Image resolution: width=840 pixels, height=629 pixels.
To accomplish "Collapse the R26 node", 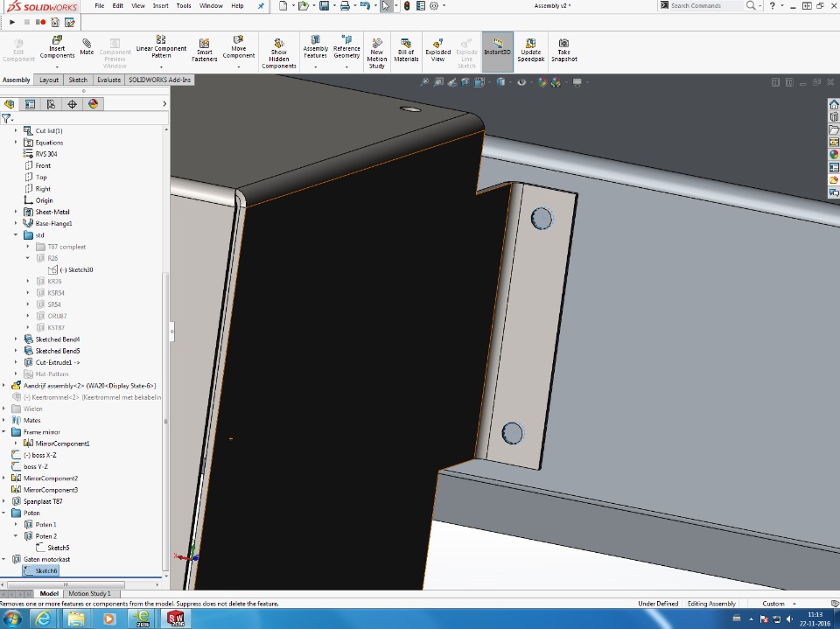I will (x=28, y=258).
